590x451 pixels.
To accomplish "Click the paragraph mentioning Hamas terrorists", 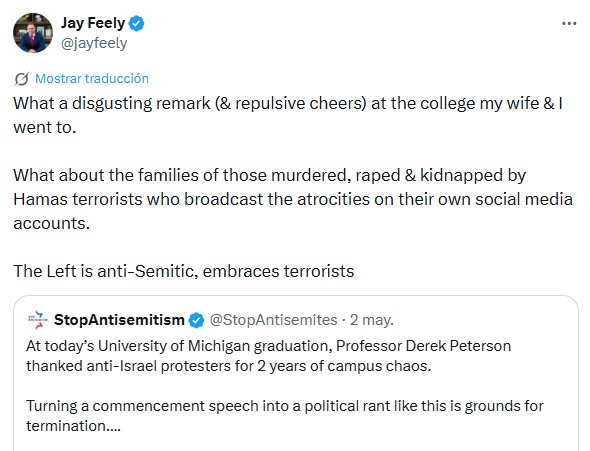I will (x=293, y=199).
